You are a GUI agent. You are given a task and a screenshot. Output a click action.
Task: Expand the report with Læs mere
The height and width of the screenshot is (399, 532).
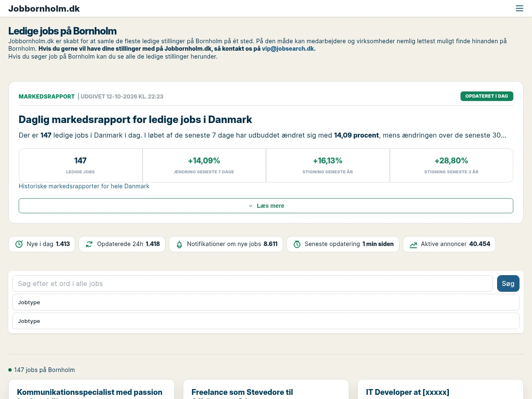(266, 206)
